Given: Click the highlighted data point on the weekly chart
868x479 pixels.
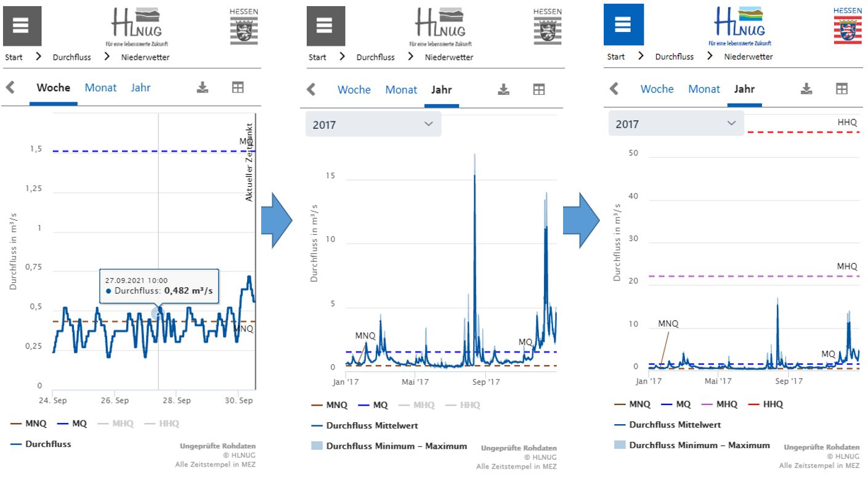Looking at the screenshot, I should coord(158,313).
